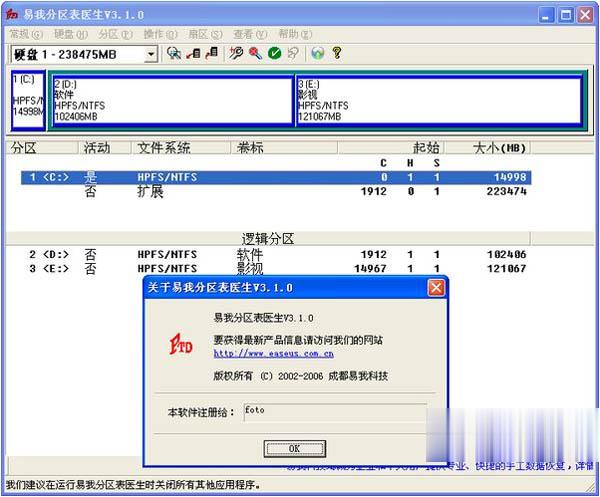Click the 文件系统 column header

click(181, 148)
